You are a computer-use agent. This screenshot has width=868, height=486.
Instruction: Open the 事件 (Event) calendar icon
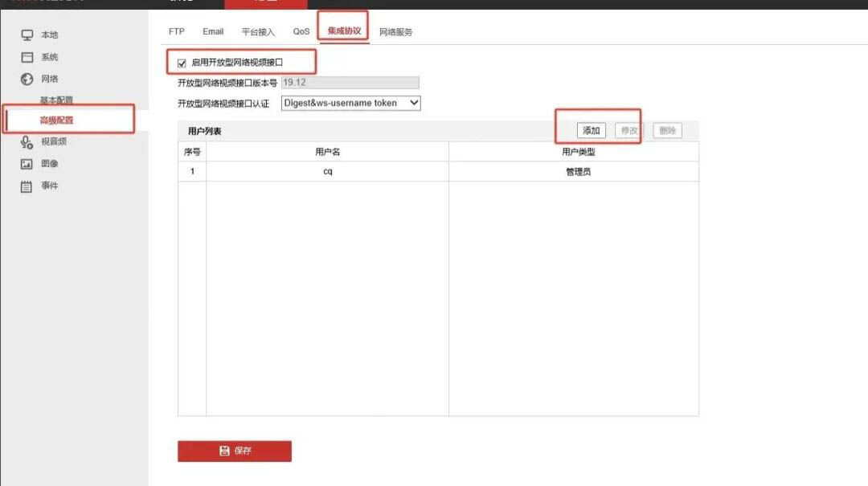27,186
